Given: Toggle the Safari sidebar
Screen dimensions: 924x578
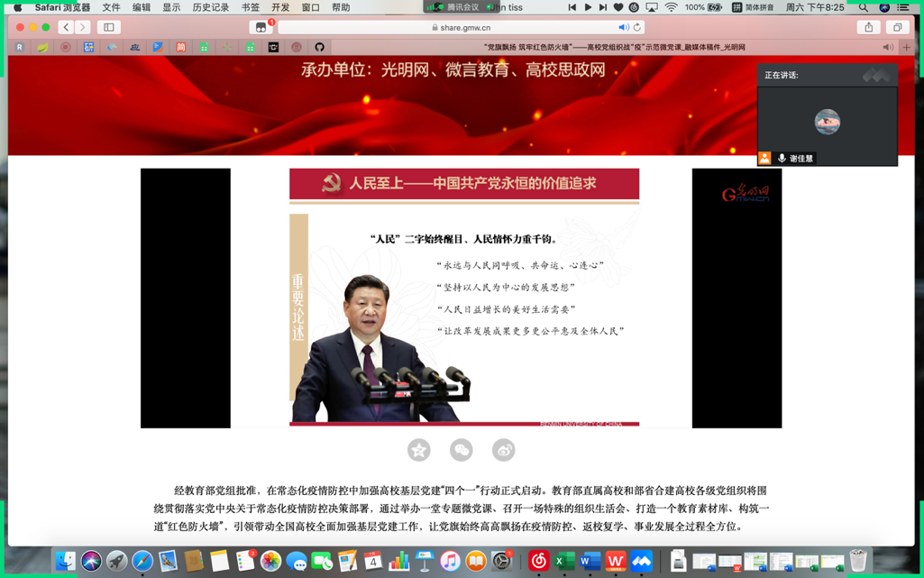Looking at the screenshot, I should click(x=109, y=27).
